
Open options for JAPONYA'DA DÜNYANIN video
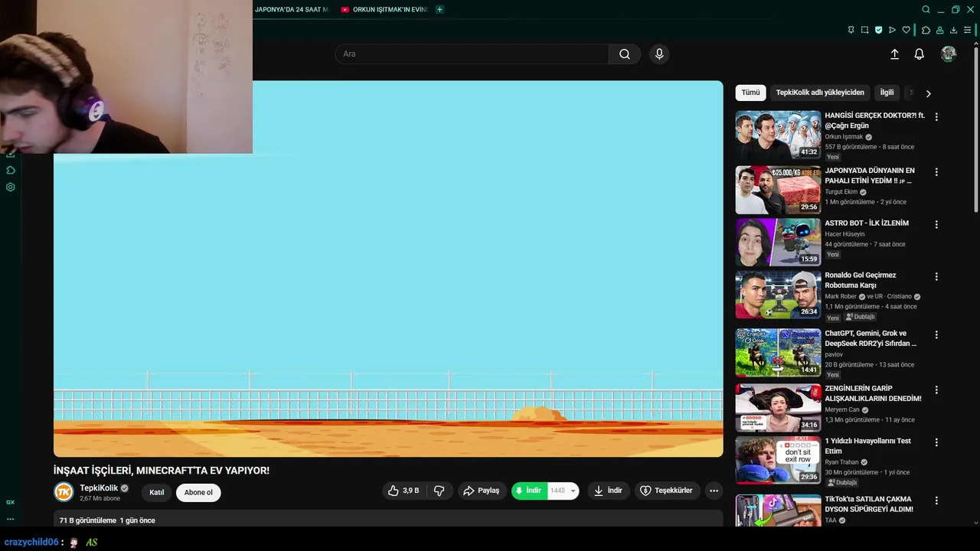click(x=936, y=172)
